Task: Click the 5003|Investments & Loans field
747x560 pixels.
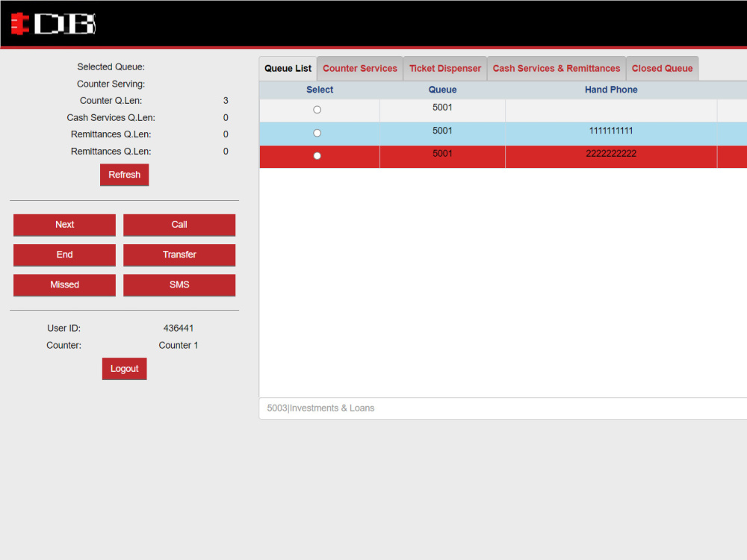Action: click(503, 408)
